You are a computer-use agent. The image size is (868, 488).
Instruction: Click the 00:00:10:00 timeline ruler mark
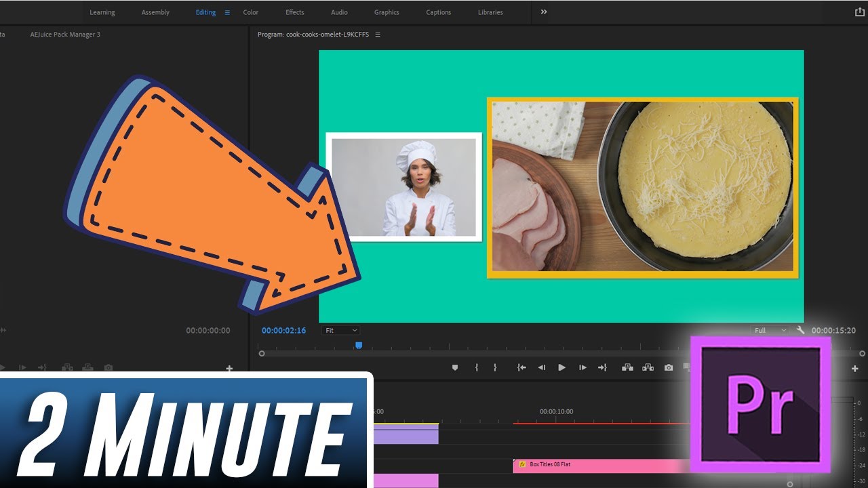coord(557,411)
